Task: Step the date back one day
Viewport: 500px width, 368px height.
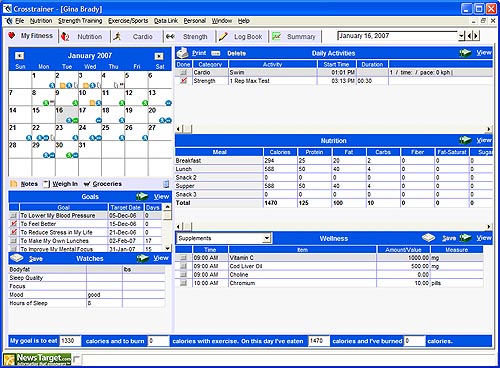Action: point(469,36)
